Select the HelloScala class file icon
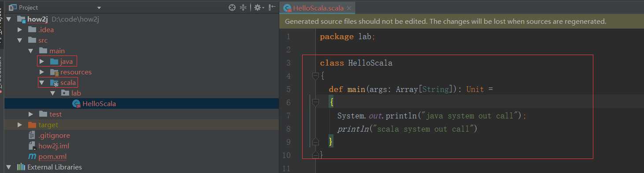The width and height of the screenshot is (644, 173). [76, 104]
